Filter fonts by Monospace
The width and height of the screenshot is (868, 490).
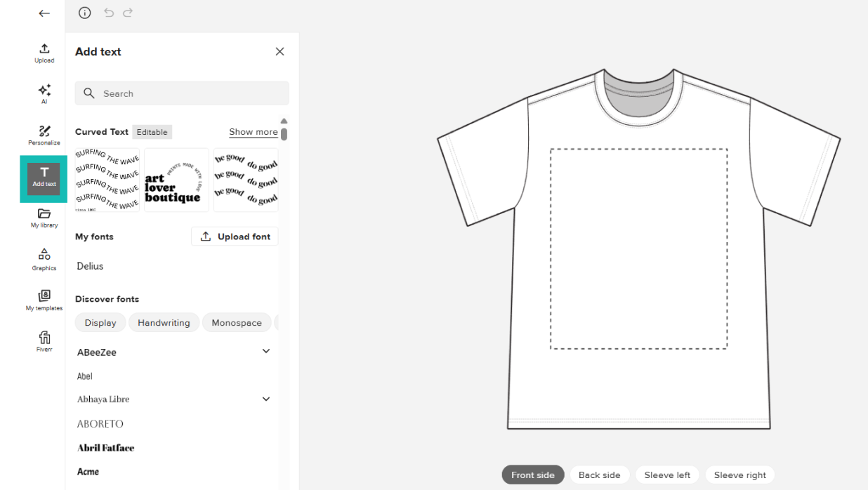[x=237, y=323]
